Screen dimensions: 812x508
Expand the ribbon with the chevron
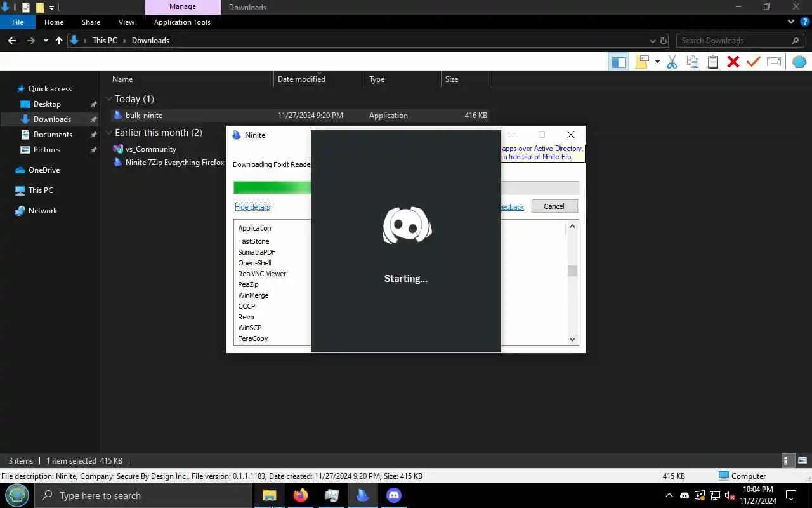(791, 22)
